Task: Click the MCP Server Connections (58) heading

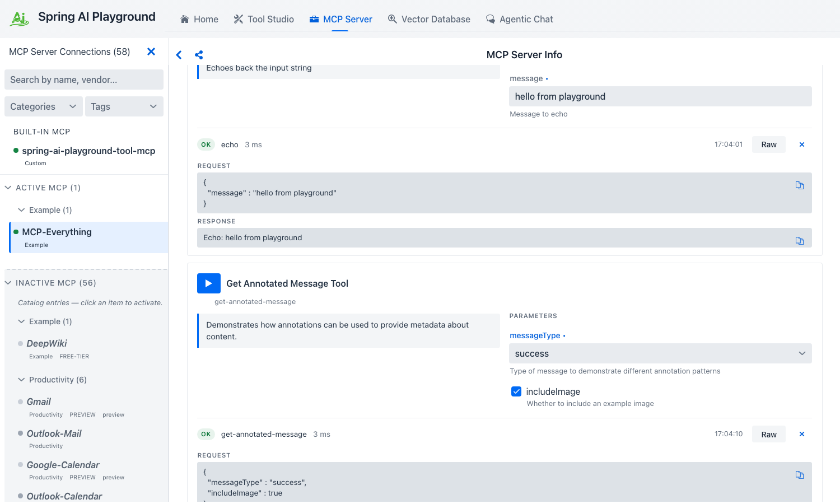Action: [x=69, y=52]
